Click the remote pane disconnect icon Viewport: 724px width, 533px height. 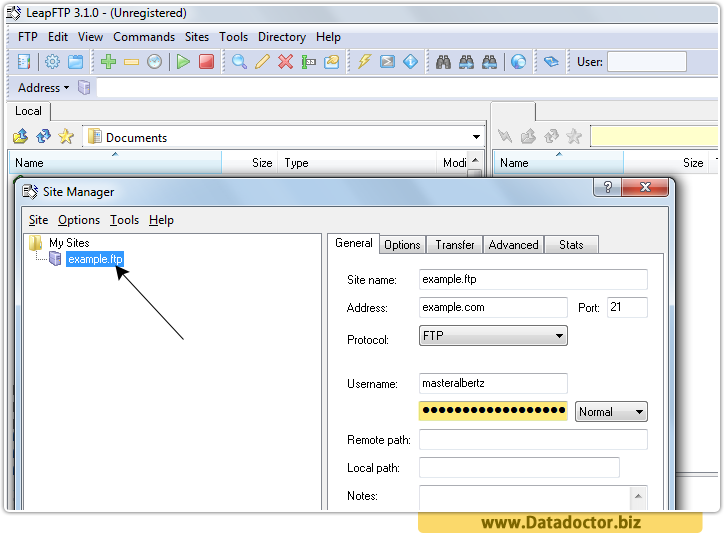pos(505,136)
